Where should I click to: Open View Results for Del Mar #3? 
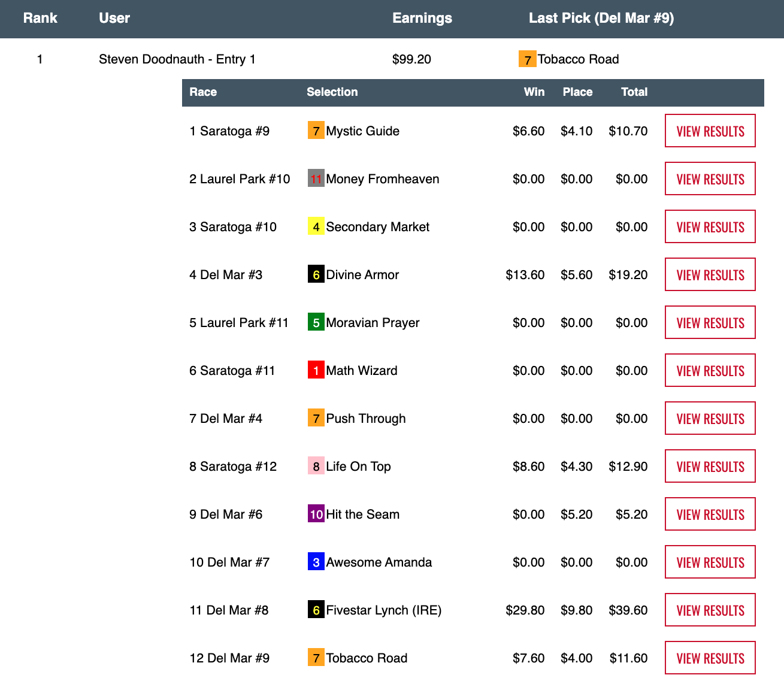pos(710,274)
